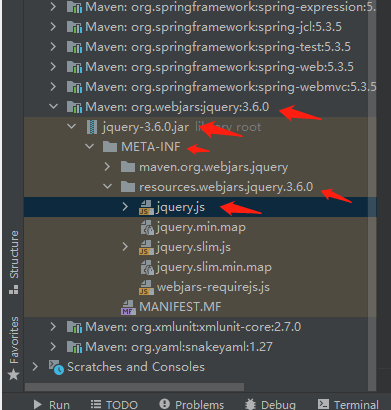Expand the xmlunit-core:2.7.0 library node
The height and width of the screenshot is (410, 391).
point(53,327)
